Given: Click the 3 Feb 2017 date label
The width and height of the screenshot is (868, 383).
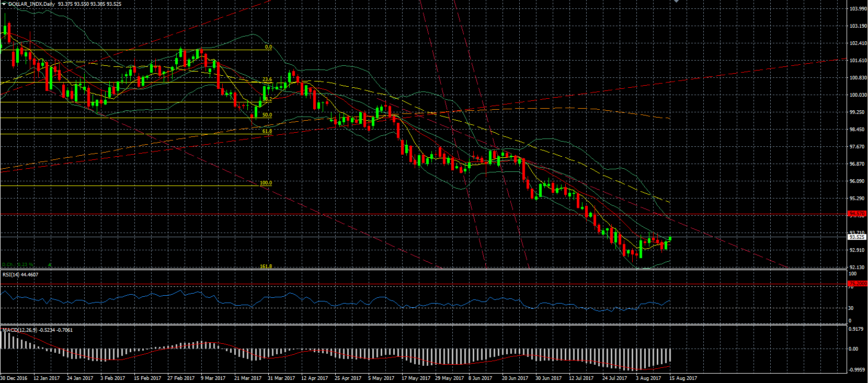Looking at the screenshot, I should 112,378.
